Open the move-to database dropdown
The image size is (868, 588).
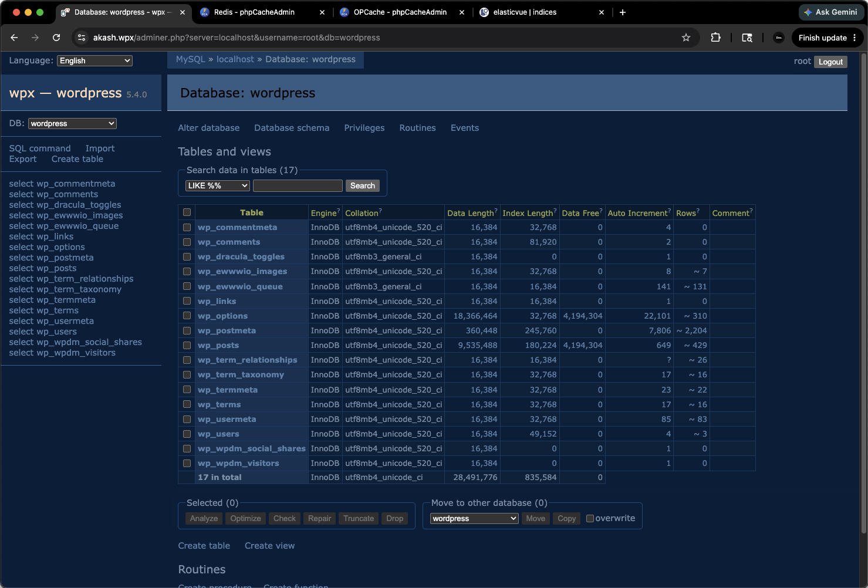pos(474,518)
